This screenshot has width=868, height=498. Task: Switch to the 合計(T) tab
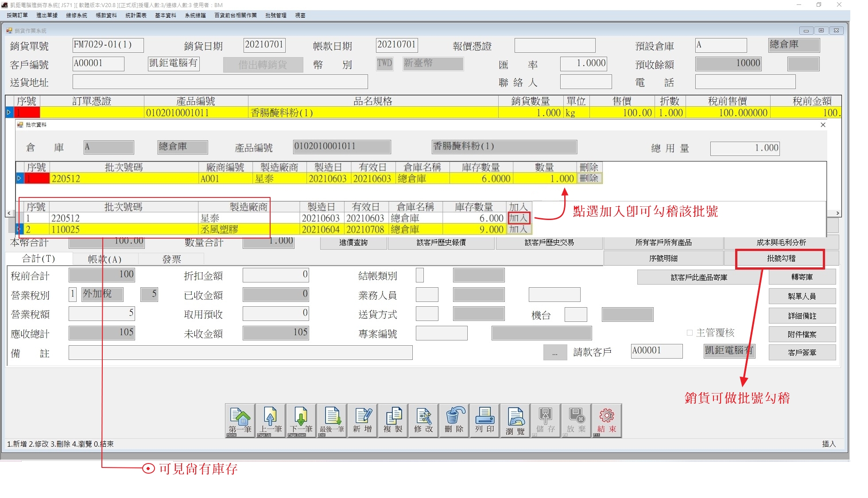39,259
